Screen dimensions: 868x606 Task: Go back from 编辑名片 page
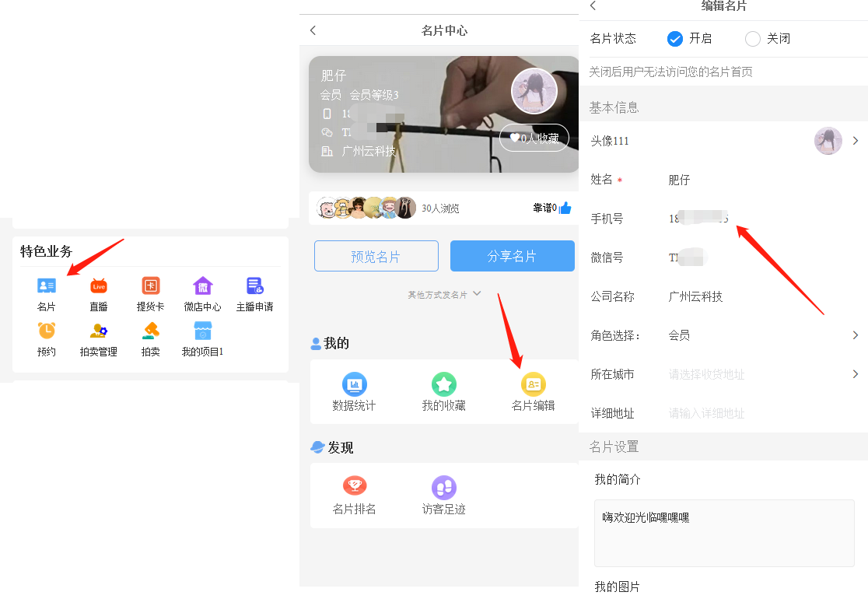593,6
